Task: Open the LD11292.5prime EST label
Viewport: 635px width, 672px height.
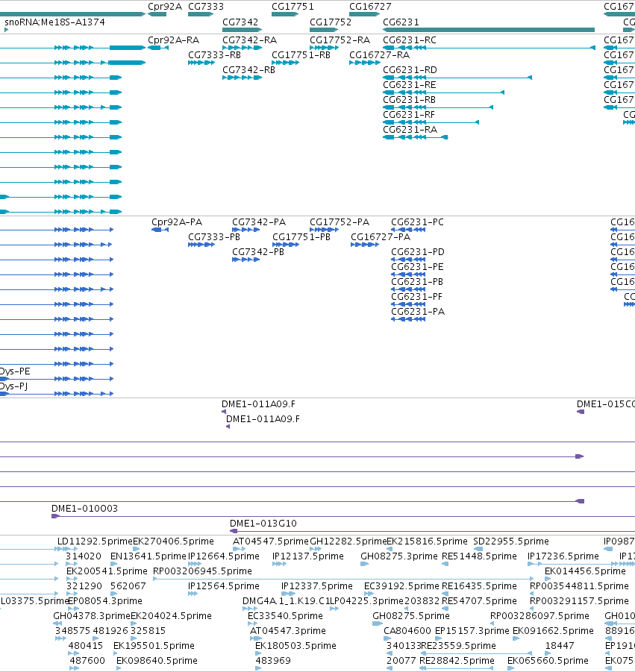Action: [x=95, y=541]
